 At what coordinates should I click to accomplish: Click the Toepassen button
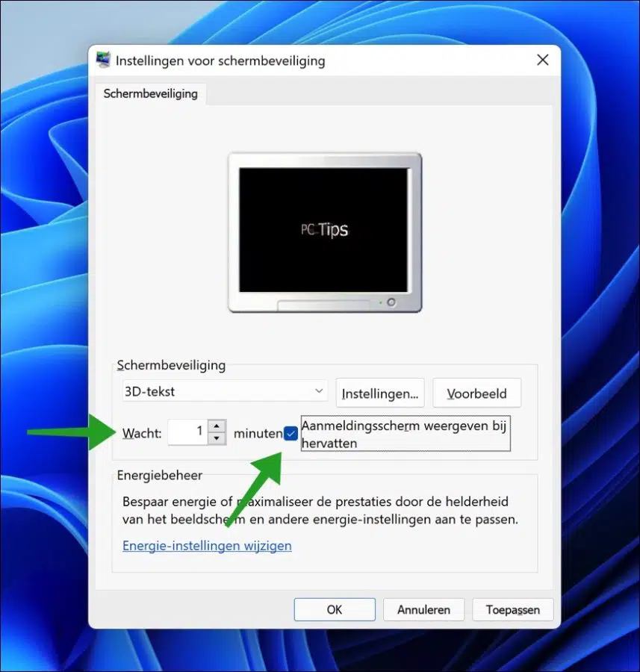click(513, 609)
